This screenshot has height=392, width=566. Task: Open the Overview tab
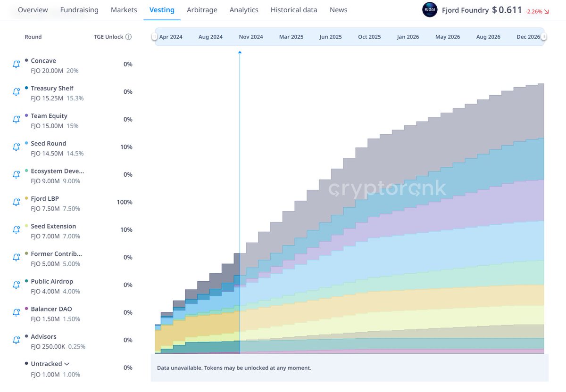click(33, 10)
